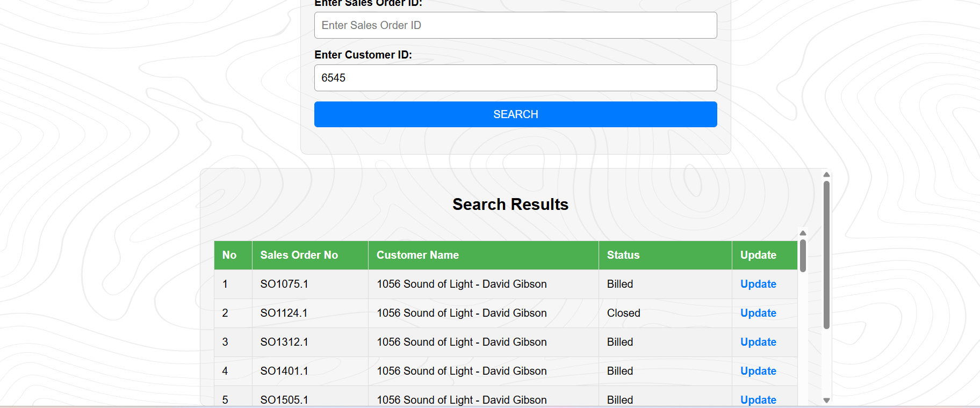Image resolution: width=980 pixels, height=408 pixels.
Task: Click the Customer ID field containing 6545
Action: tap(515, 78)
